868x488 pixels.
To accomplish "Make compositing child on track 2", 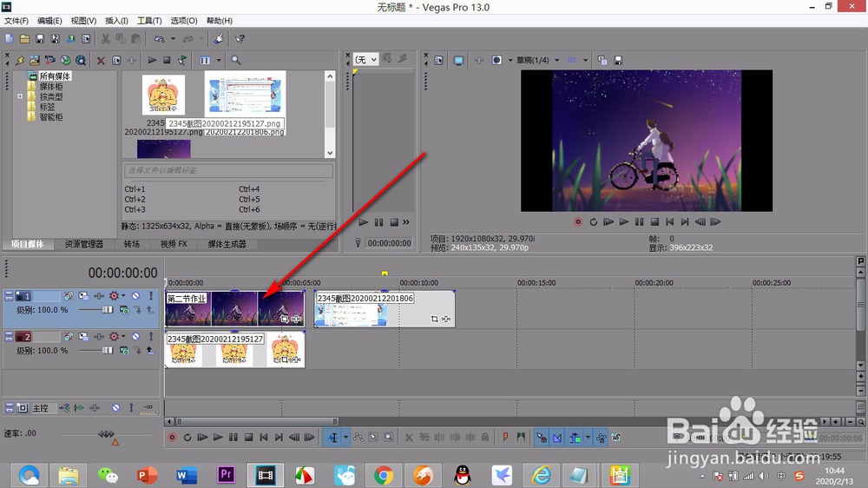I will pyautogui.click(x=150, y=350).
